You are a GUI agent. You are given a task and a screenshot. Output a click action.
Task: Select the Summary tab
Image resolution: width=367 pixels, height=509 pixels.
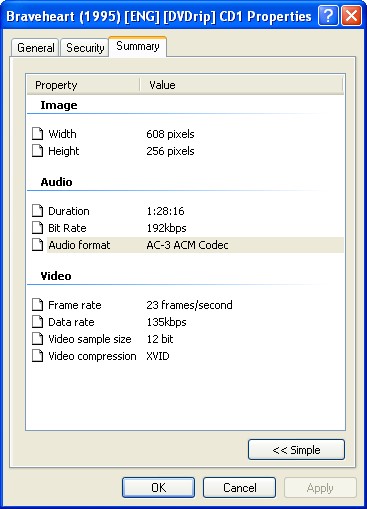(138, 46)
